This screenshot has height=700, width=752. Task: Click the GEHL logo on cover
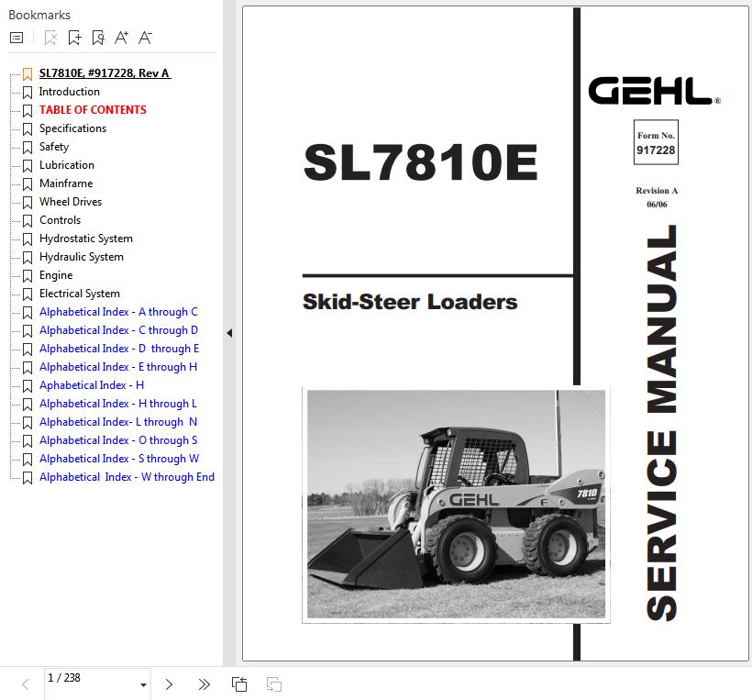[x=654, y=91]
